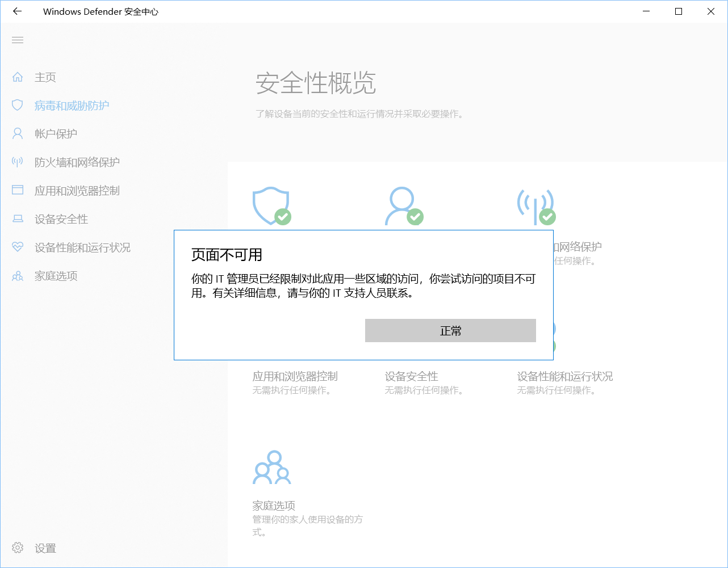Viewport: 728px width, 568px height.
Task: Open 设置 at sidebar bottom
Action: point(45,548)
